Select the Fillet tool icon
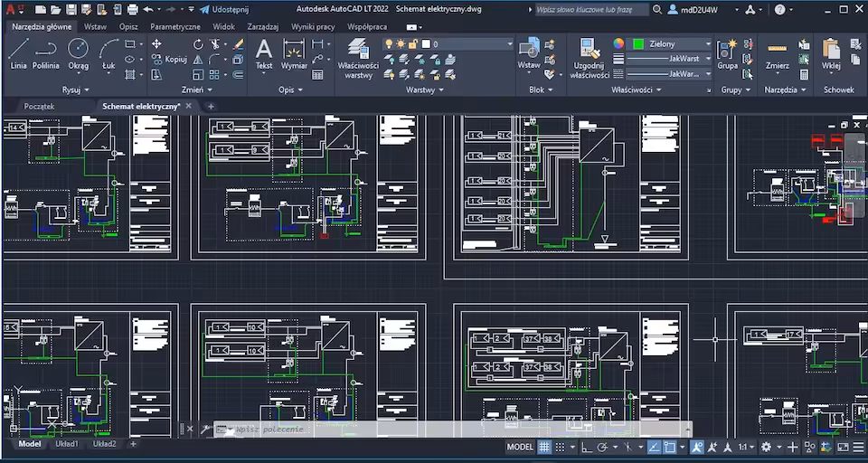Screen dimensions: 868x463 point(213,60)
